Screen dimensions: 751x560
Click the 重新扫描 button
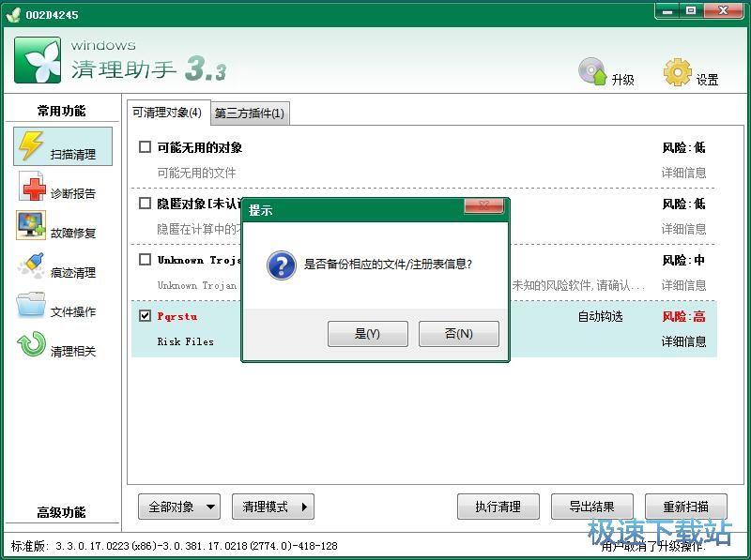click(686, 507)
